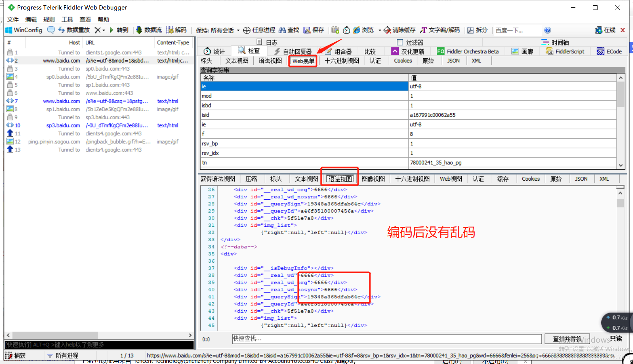Switch to the request 十六进制视图 tab
The image size is (633, 364).
coord(342,61)
